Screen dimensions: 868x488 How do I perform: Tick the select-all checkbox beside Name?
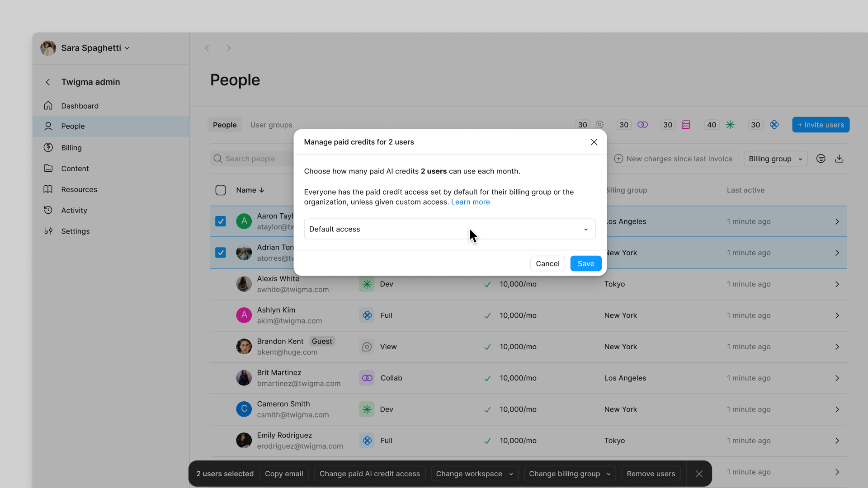click(x=221, y=190)
